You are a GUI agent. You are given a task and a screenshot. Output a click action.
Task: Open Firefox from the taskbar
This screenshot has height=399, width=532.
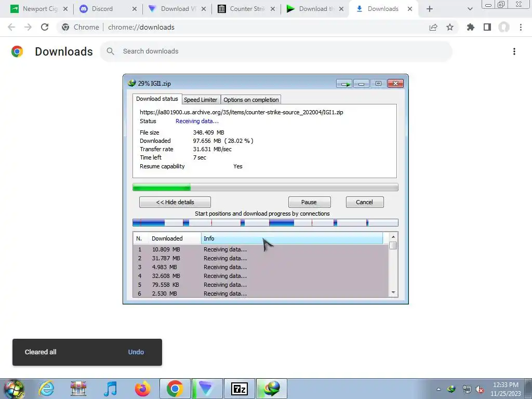pos(142,389)
